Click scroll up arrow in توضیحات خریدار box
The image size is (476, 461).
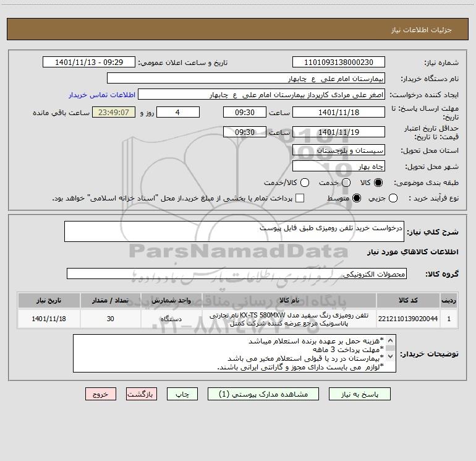coord(391,340)
